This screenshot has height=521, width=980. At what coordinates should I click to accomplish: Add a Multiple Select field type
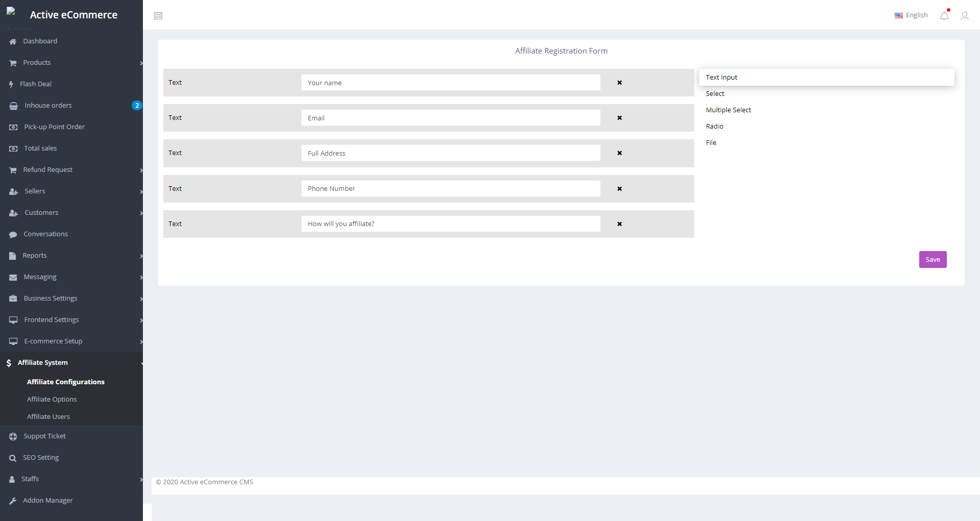coord(728,110)
